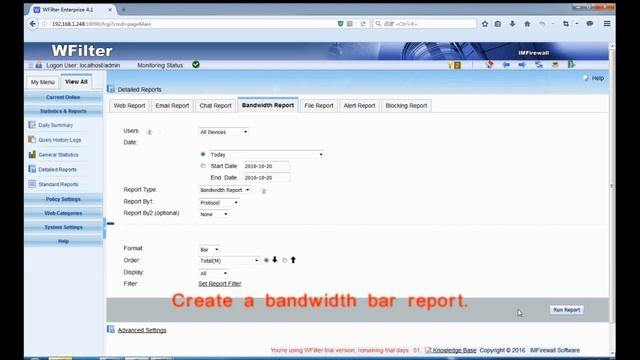
Task: Open the Current Online sidebar section
Action: point(63,97)
